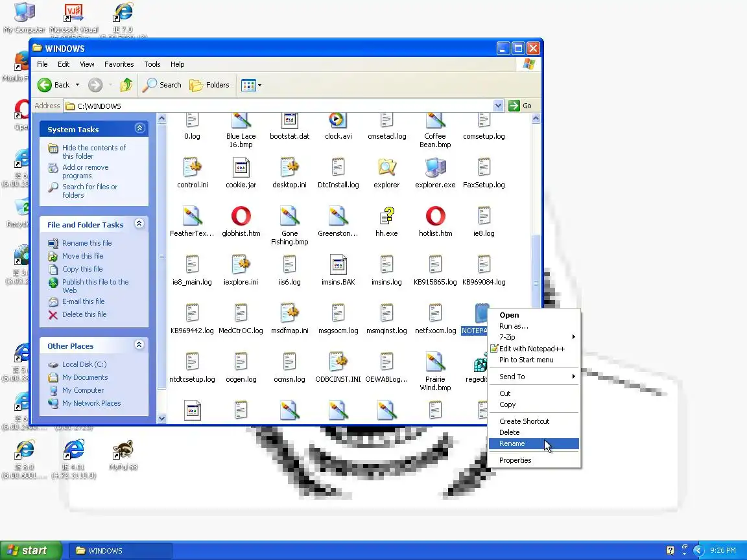The height and width of the screenshot is (560, 747).
Task: Expand the Send To submenu
Action: coord(534,377)
